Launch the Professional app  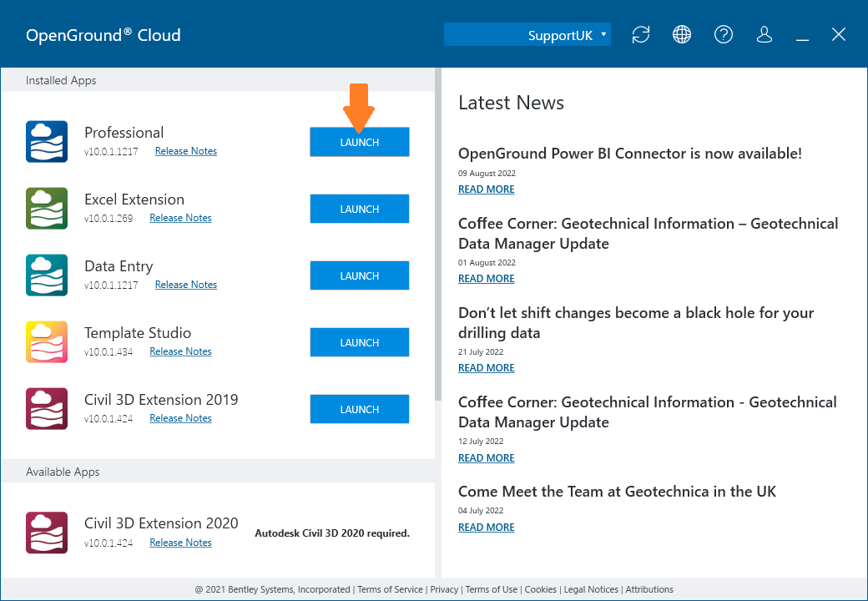point(359,142)
